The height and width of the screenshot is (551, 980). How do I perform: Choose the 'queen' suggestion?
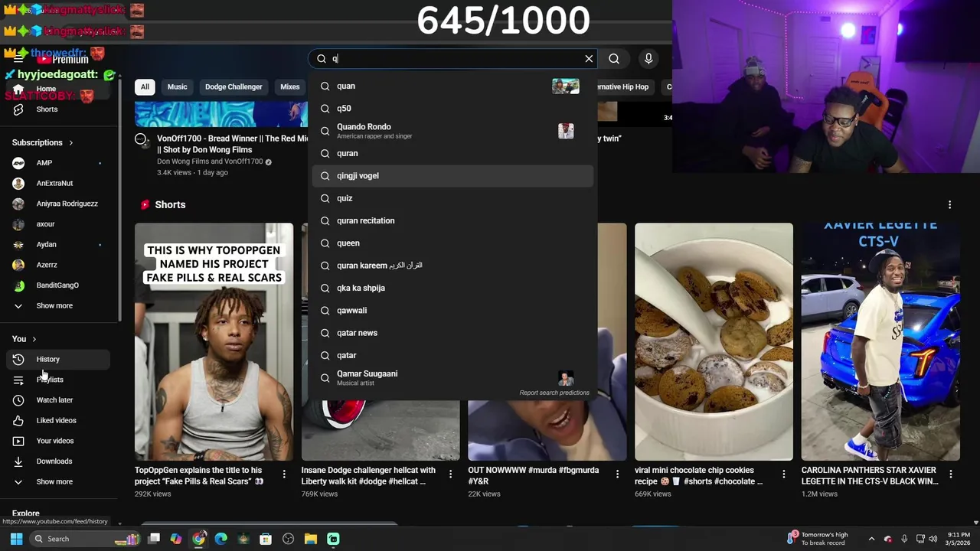[x=452, y=243]
